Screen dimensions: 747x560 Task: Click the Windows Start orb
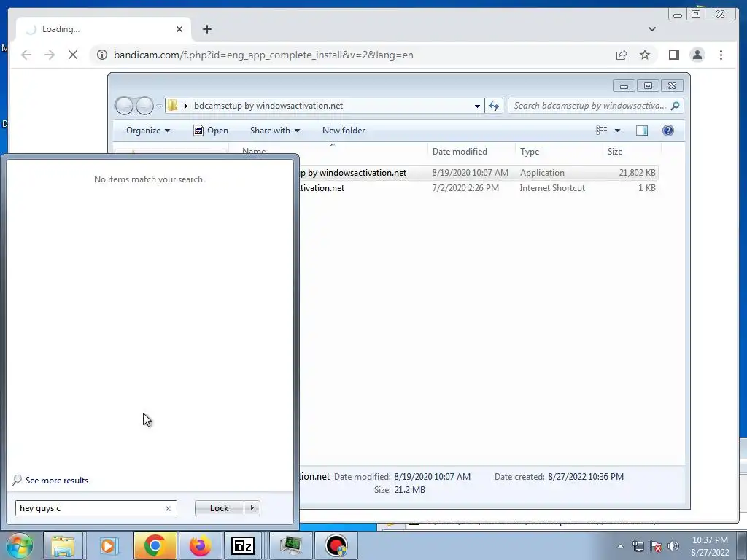click(x=19, y=545)
